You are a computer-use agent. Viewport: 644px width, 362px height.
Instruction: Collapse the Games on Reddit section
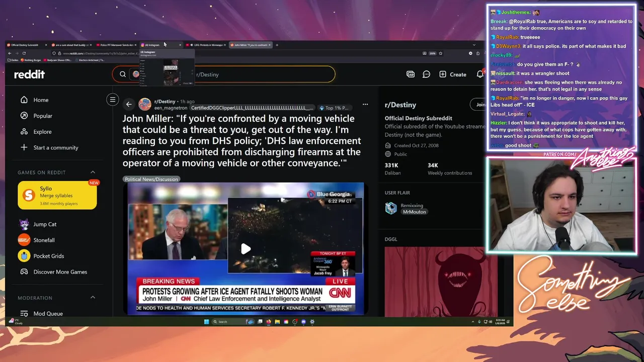(93, 172)
